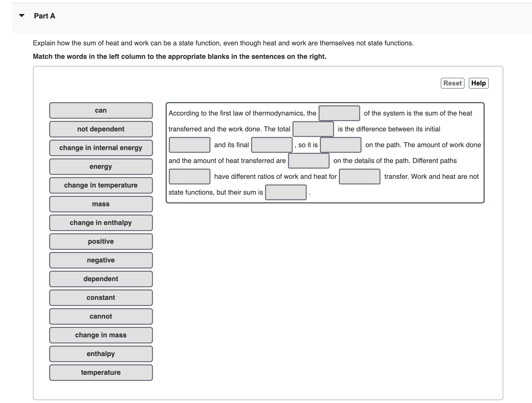Screen dimensions: 532x403
Task: Click the 'constant' word tile
Action: tap(101, 298)
